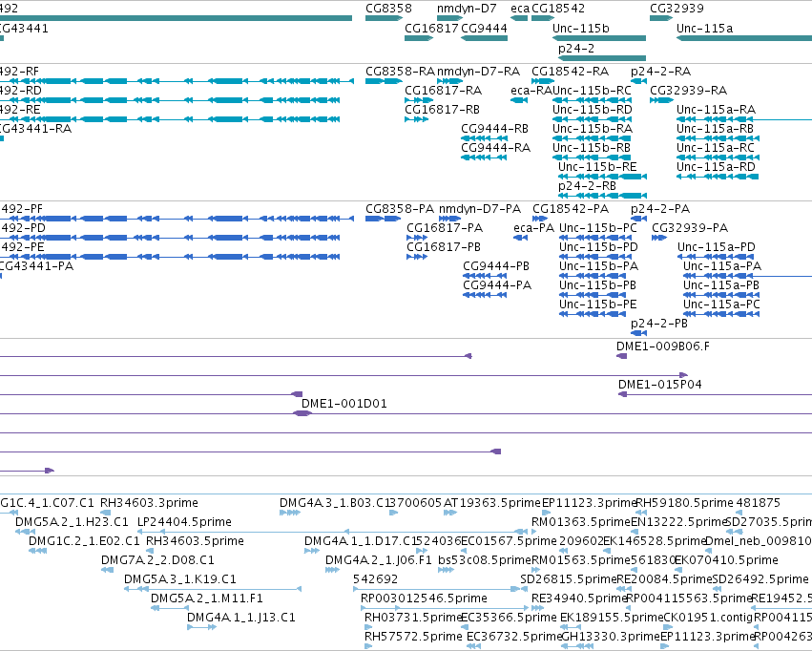Click the Unc-115b-RE transcript label
The height and width of the screenshot is (651, 812).
point(597,167)
